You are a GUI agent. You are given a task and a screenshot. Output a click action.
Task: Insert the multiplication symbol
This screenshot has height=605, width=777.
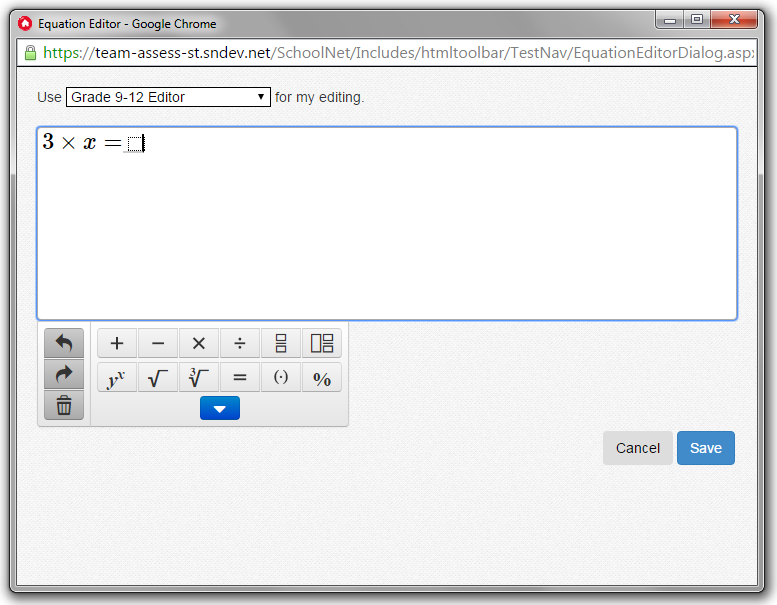[x=199, y=344]
